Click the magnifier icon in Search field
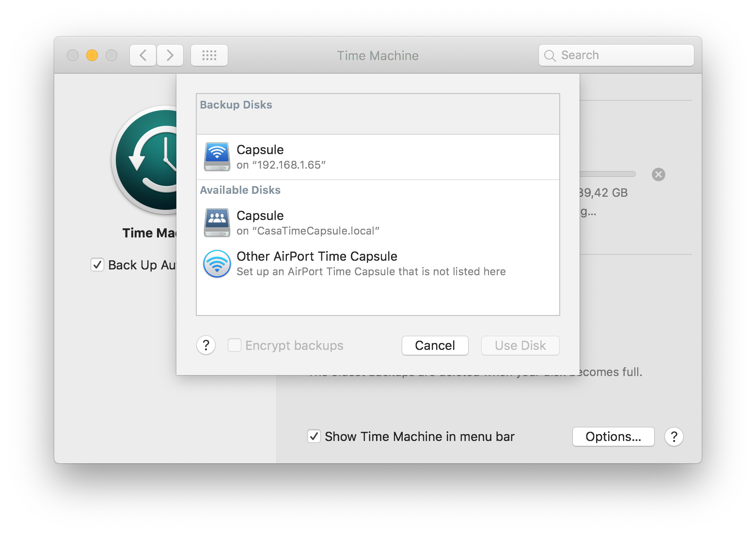 [550, 56]
